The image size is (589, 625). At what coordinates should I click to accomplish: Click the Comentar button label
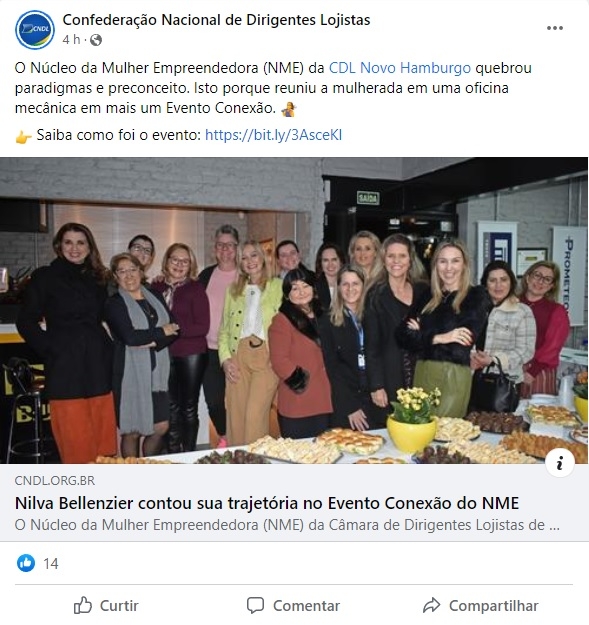tap(306, 606)
